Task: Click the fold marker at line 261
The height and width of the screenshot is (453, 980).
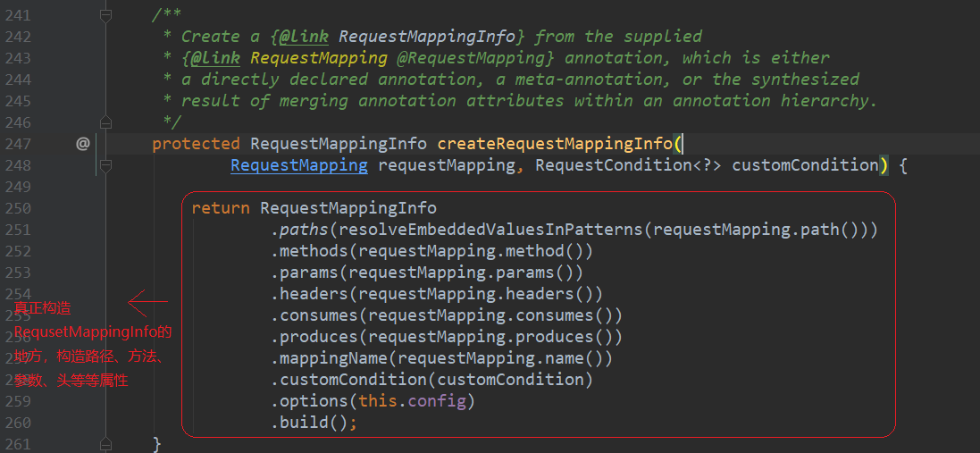Action: 105,443
